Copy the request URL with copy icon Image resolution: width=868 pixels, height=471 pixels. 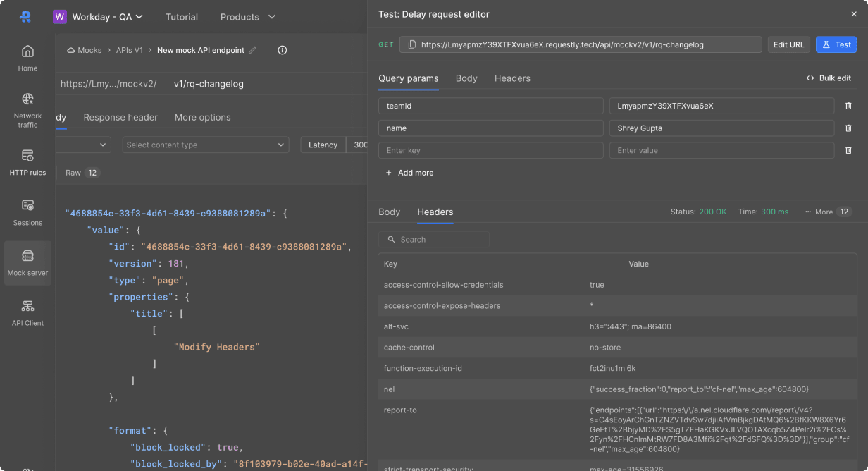pyautogui.click(x=412, y=44)
